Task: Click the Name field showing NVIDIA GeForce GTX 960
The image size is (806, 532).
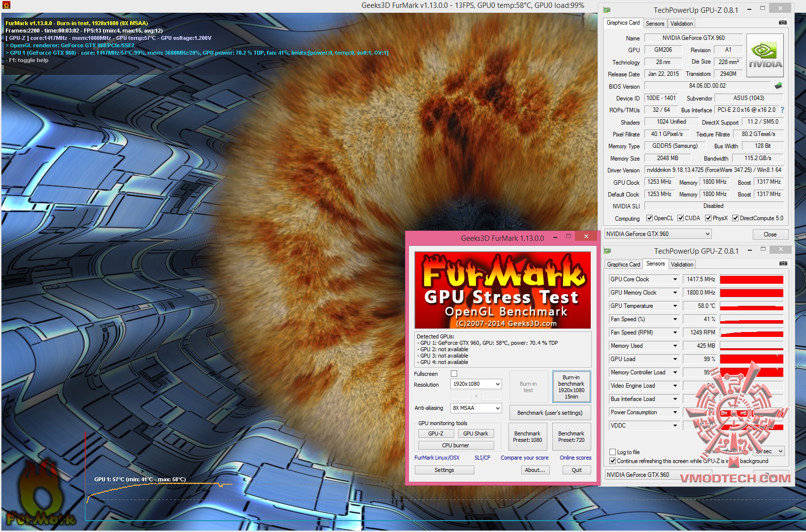Action: coord(693,38)
